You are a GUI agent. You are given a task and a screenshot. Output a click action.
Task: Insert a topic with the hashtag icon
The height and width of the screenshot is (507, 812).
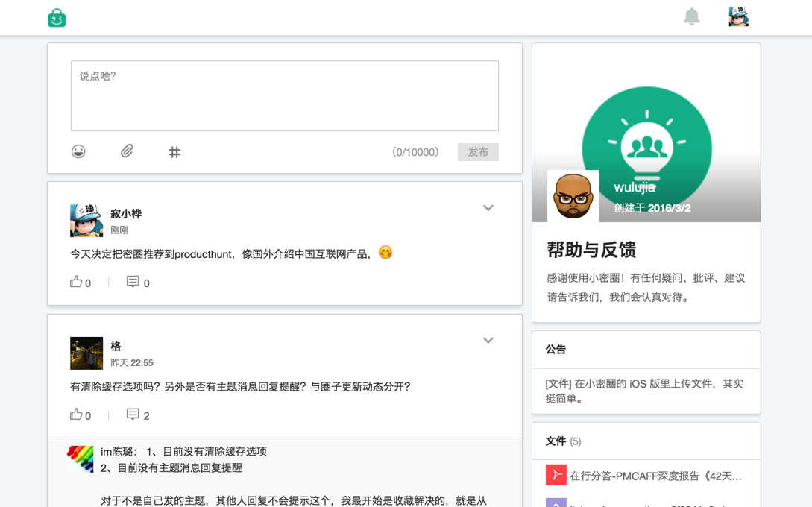(174, 151)
